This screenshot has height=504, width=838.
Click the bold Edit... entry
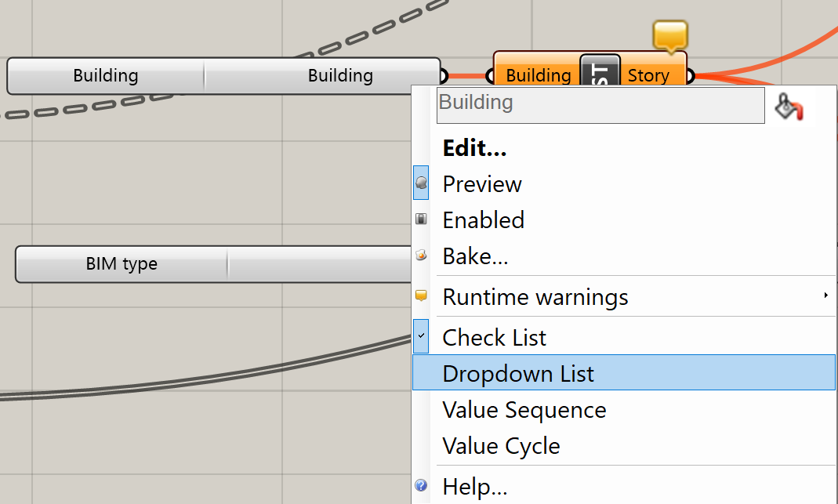click(x=474, y=147)
